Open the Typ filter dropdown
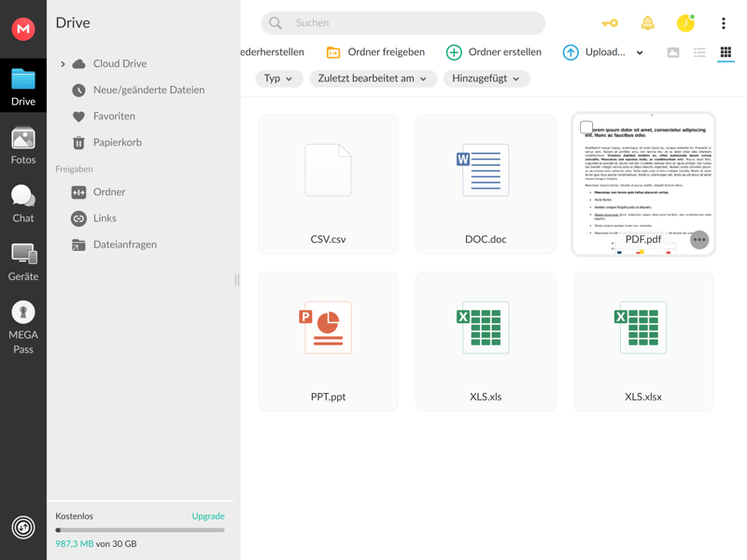This screenshot has height=560, width=747. (278, 78)
